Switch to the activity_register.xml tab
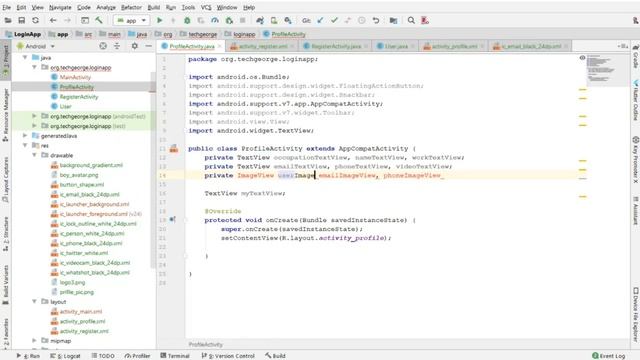Screen dimensions: 640x360 [x=263, y=46]
